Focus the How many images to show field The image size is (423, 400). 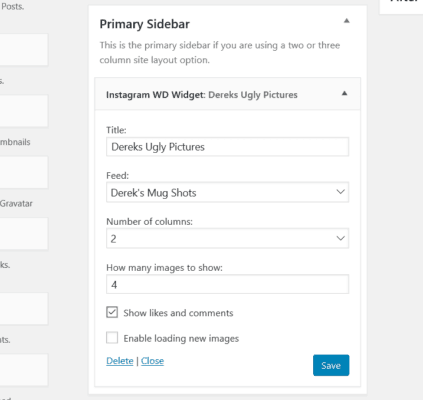pos(227,284)
